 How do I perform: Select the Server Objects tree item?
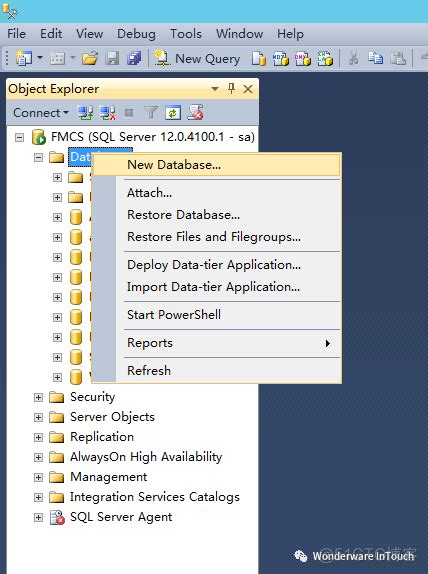click(112, 417)
